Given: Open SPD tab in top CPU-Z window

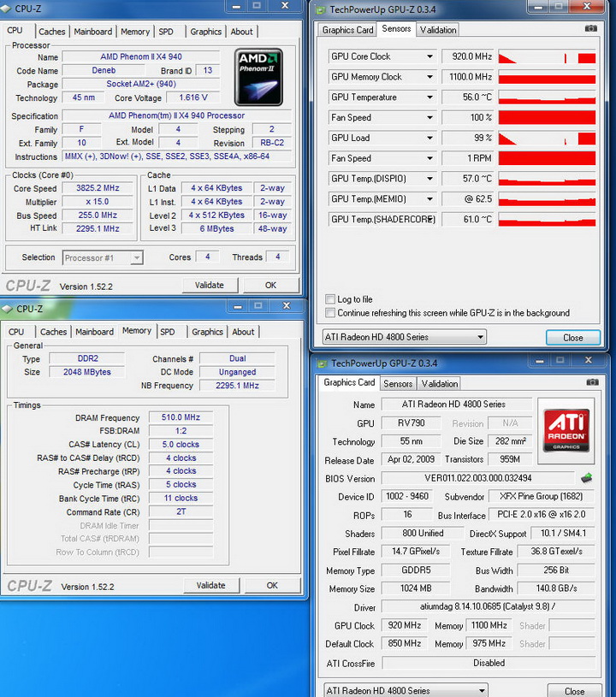Looking at the screenshot, I should click(x=166, y=32).
